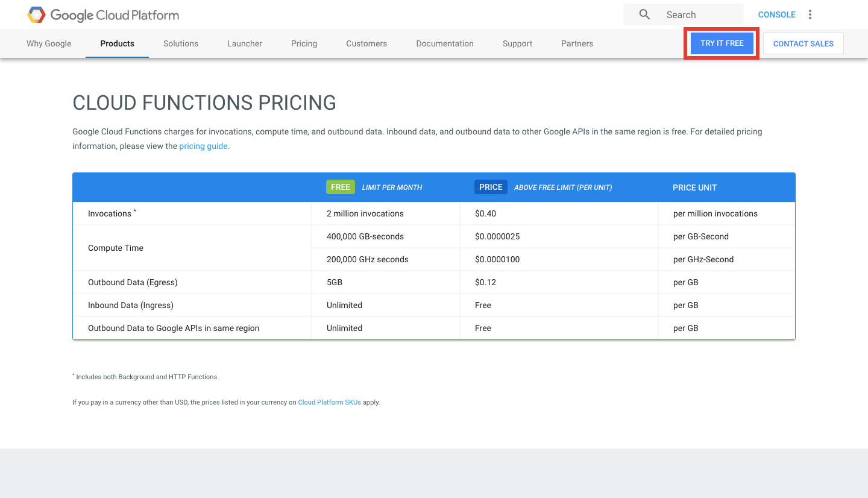
Task: Click the TRY IT FREE button
Action: click(x=721, y=43)
